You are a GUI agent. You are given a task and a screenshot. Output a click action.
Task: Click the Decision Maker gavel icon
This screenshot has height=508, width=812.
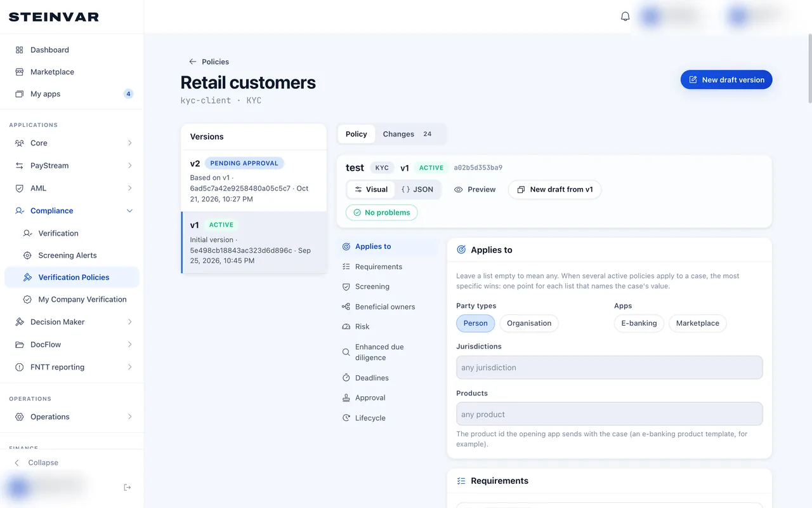coord(19,322)
